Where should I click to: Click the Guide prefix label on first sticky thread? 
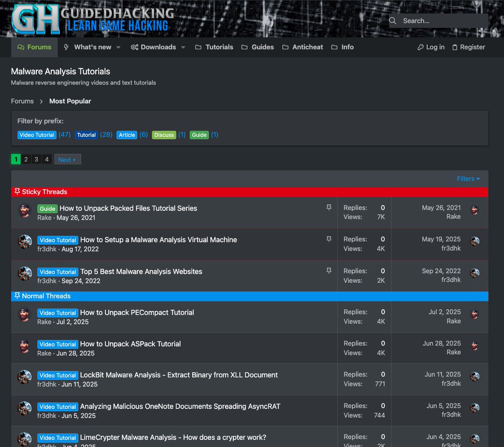(47, 209)
